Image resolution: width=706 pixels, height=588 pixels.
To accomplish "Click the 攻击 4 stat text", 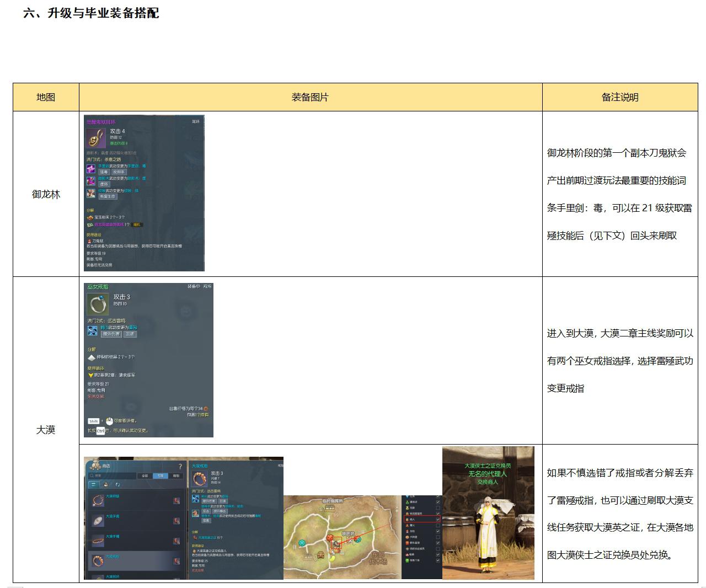I will [117, 131].
